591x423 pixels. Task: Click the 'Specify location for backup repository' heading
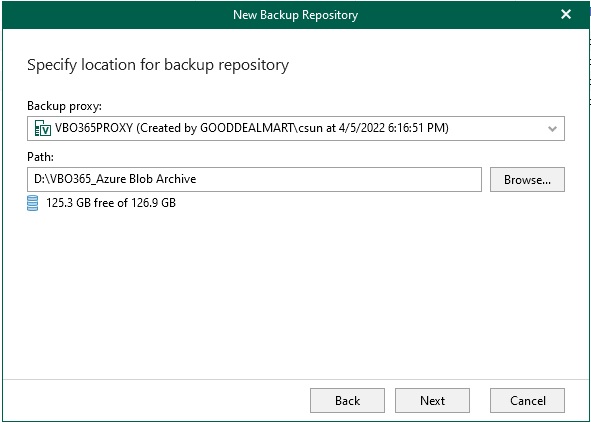(x=158, y=65)
